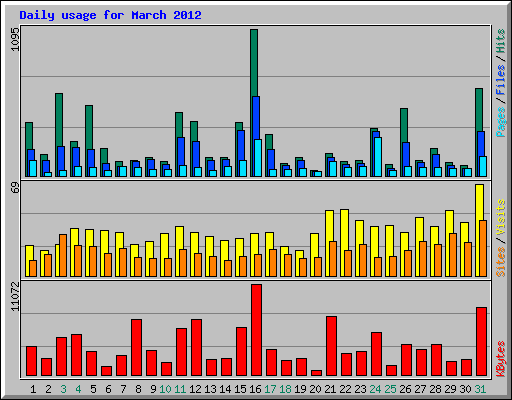Select green day label 18
The width and height of the screenshot is (512, 400).
[285, 389]
